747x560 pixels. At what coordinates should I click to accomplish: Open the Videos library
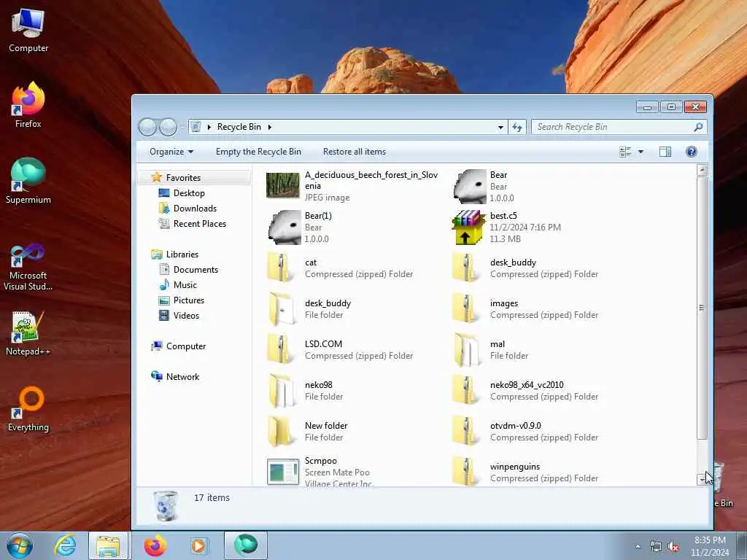pyautogui.click(x=186, y=315)
